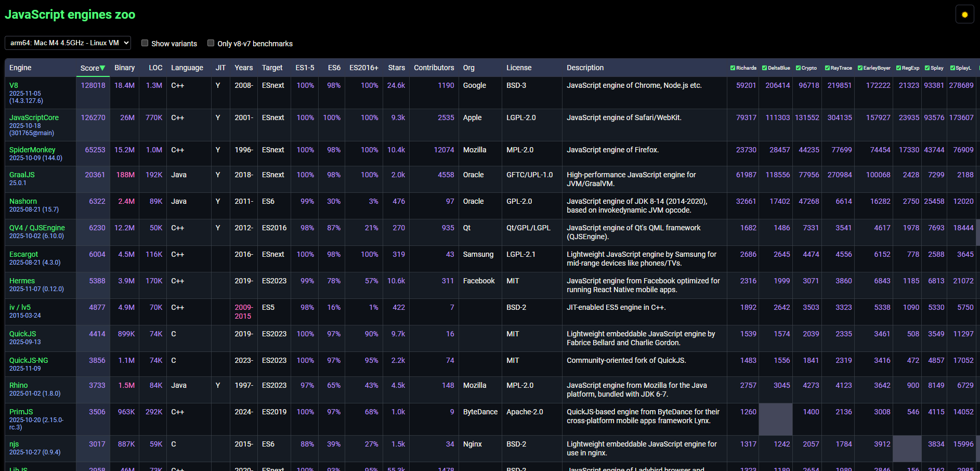The height and width of the screenshot is (471, 980).
Task: Toggle the light/dark theme sun icon
Action: click(x=964, y=15)
